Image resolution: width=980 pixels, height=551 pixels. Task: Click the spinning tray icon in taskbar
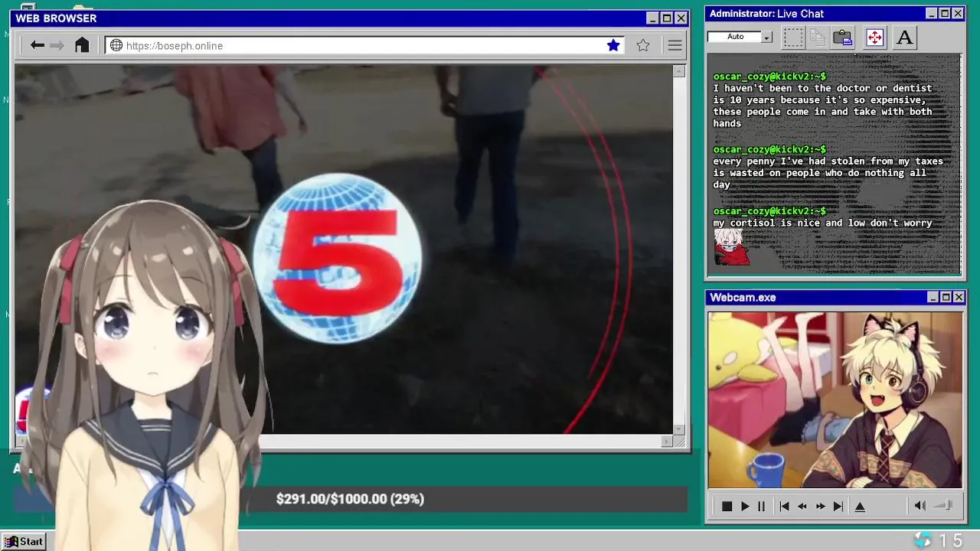click(x=923, y=540)
